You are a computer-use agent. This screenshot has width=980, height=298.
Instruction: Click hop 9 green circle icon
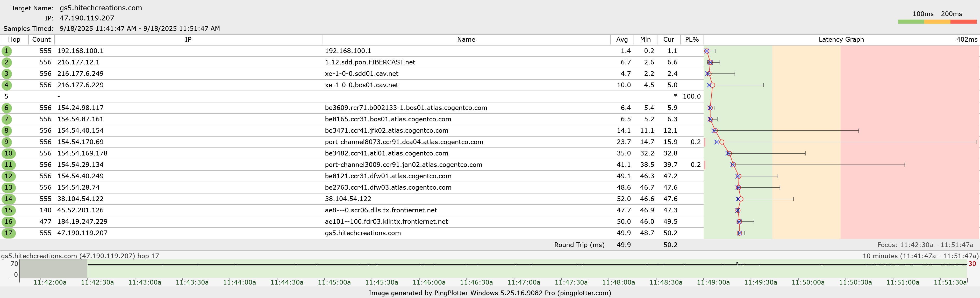(6, 142)
